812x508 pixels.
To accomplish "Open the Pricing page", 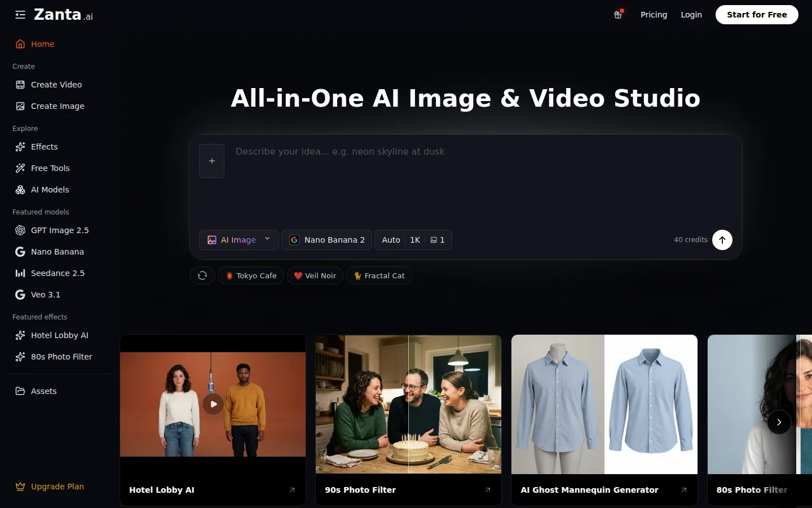I will coord(654,15).
